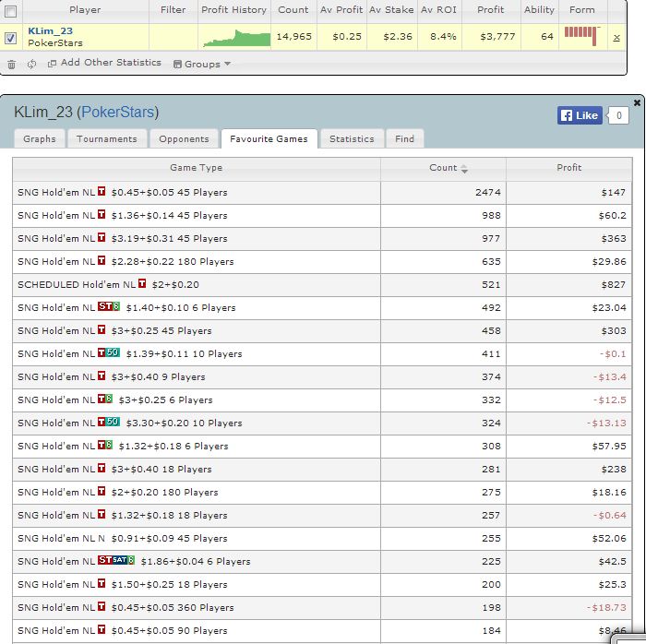Open the Tournaments tab
The width and height of the screenshot is (646, 644).
pos(107,138)
